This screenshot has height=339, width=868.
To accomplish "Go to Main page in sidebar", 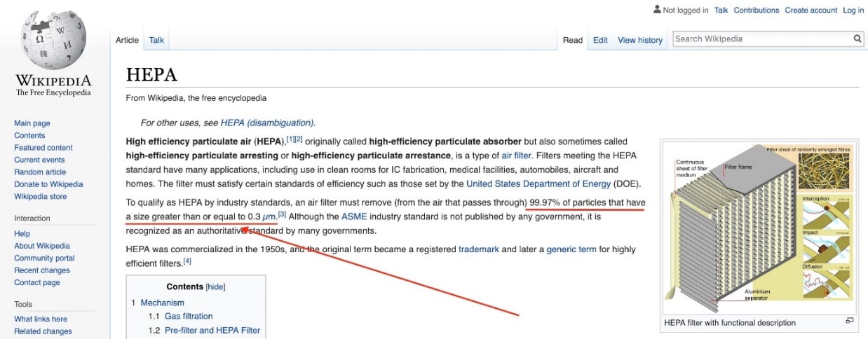I will (32, 123).
